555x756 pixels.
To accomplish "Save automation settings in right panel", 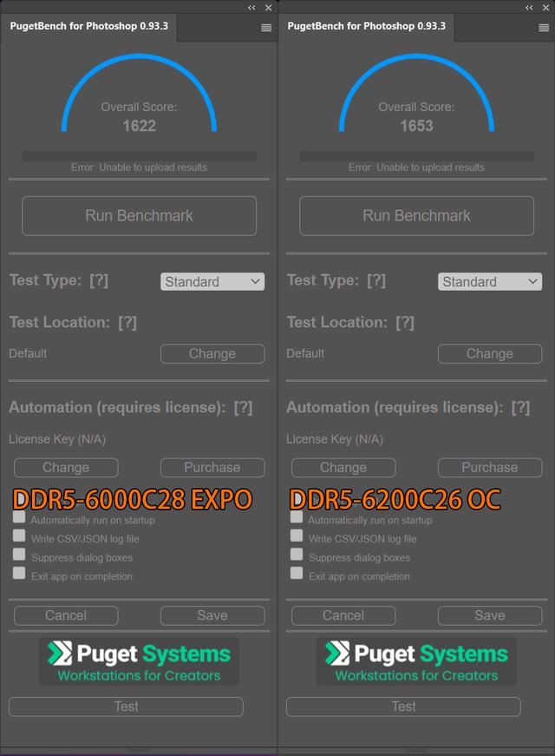I will click(490, 615).
